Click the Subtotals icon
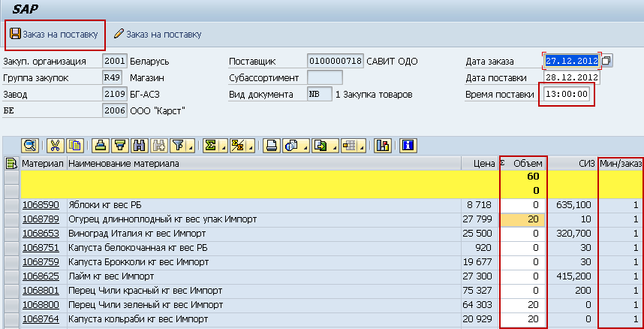The image size is (644, 329). pos(238,145)
